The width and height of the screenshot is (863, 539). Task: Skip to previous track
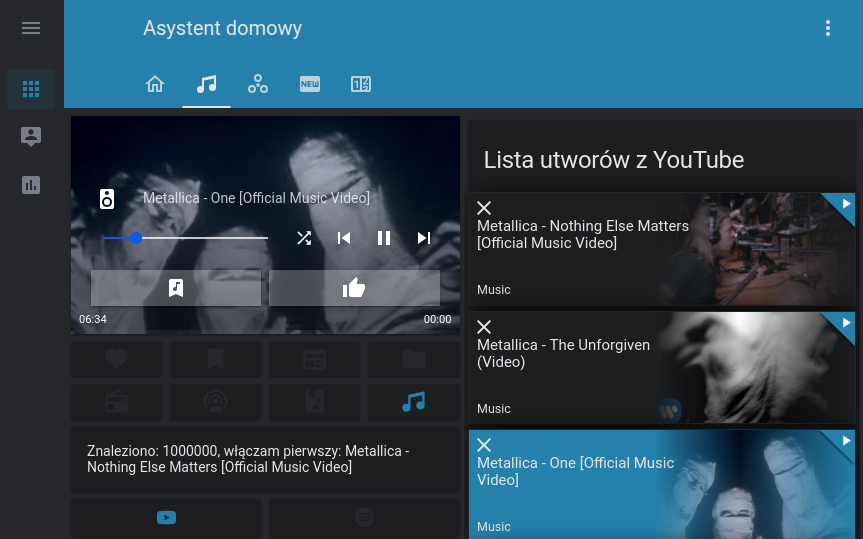344,238
